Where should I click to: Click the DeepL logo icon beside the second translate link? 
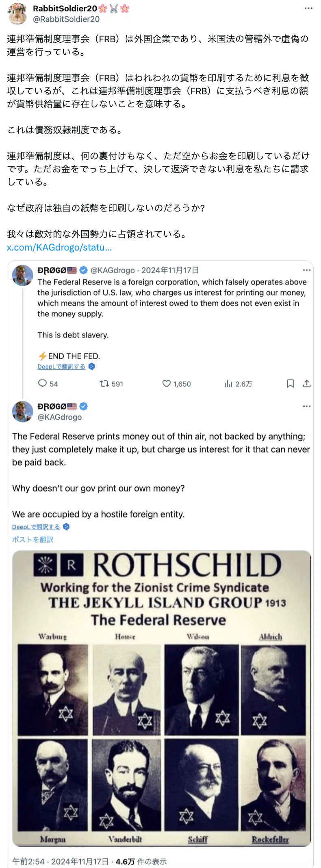click(x=66, y=527)
